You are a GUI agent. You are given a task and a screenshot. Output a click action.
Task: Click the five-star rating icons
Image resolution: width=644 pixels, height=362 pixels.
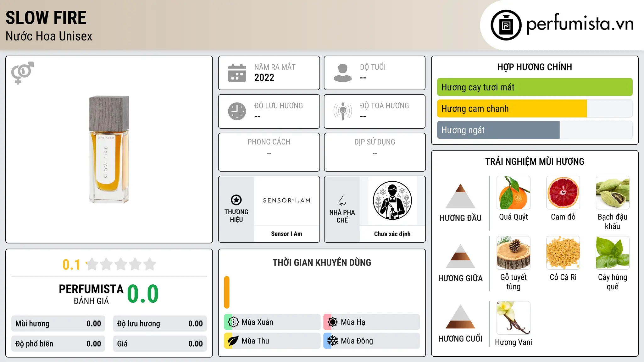point(121,264)
